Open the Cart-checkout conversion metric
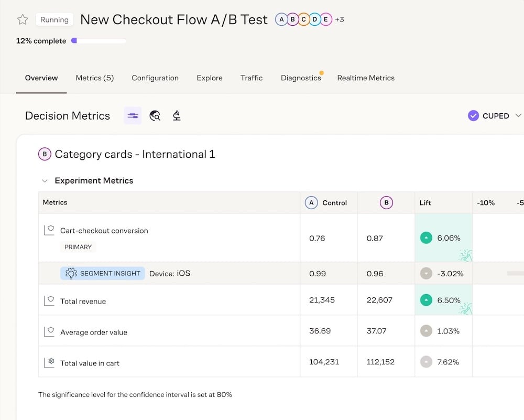The width and height of the screenshot is (524, 420). tap(104, 231)
